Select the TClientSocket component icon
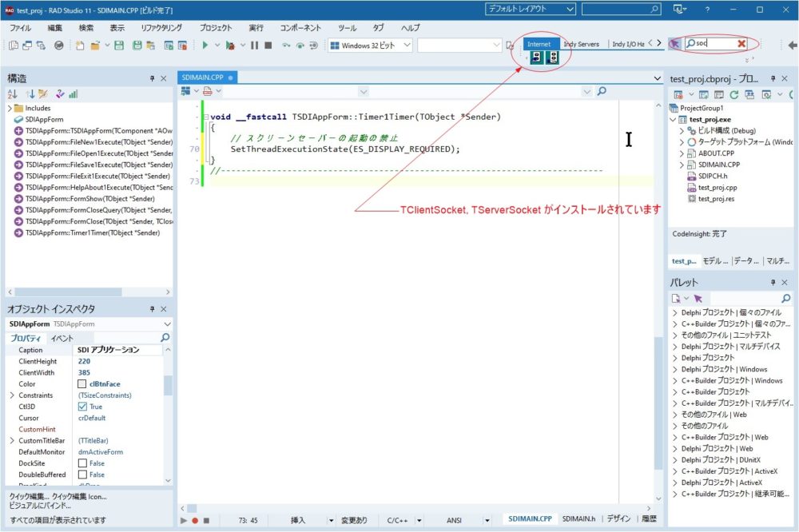Screen dimensions: 799x532 click(x=536, y=58)
